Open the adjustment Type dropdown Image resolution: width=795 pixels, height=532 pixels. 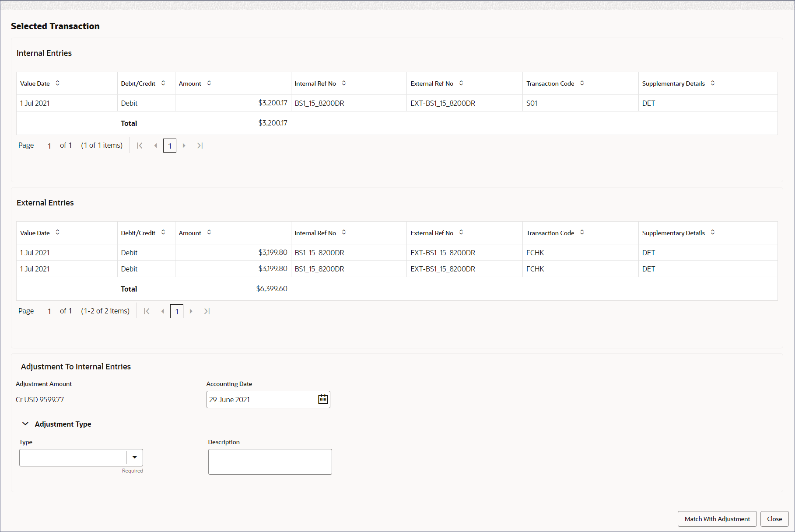click(134, 457)
